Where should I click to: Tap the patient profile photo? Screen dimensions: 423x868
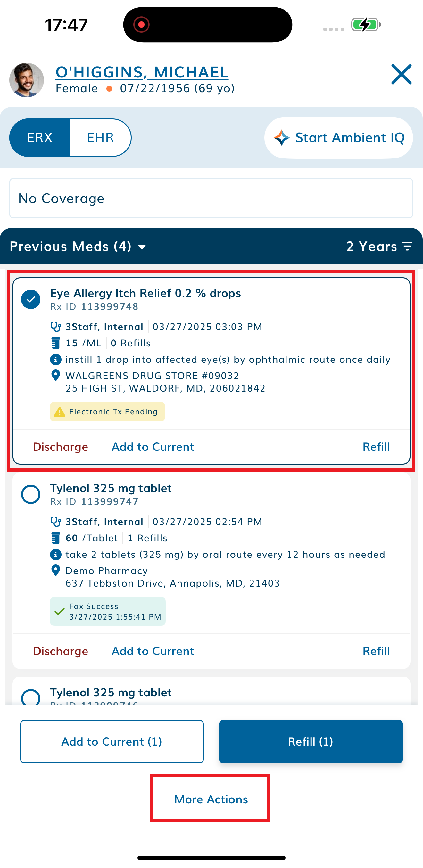[27, 80]
